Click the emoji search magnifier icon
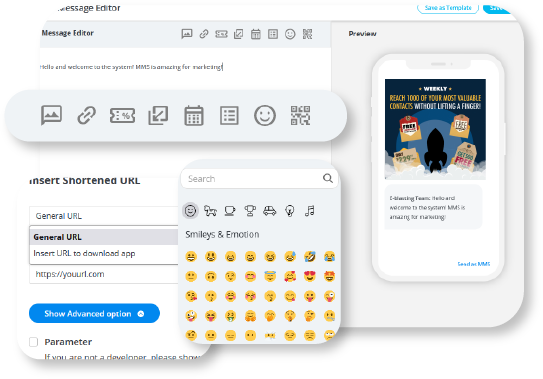Viewport: 543px width, 379px height. [328, 178]
